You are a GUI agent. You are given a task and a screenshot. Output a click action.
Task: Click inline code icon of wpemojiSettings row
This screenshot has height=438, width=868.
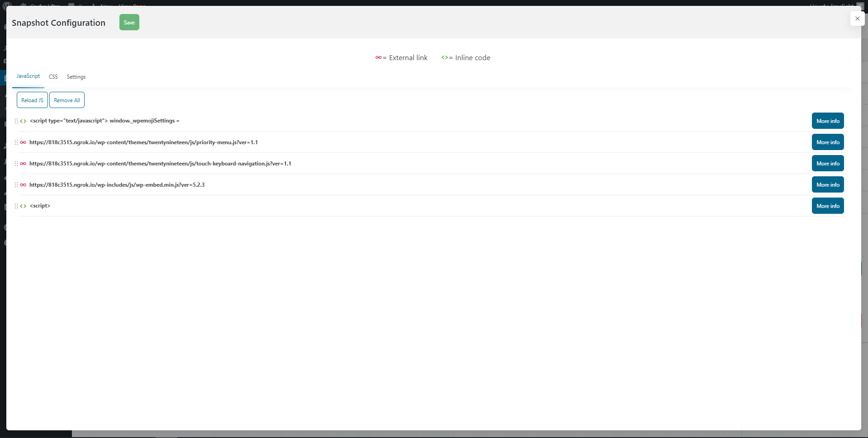click(x=23, y=121)
